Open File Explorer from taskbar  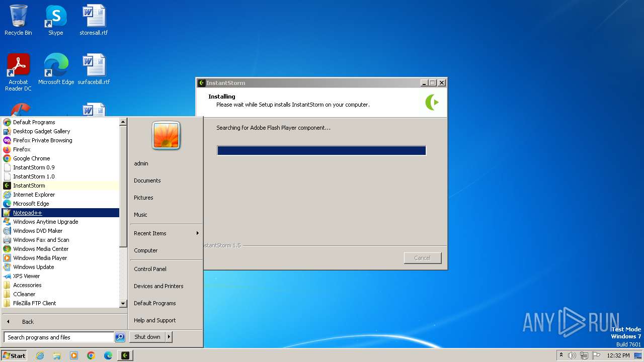click(x=57, y=355)
